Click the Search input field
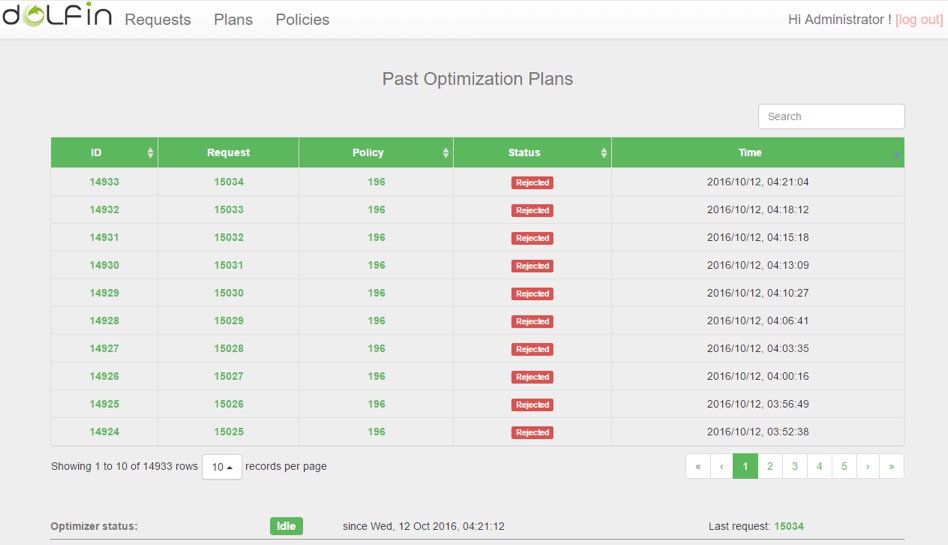The width and height of the screenshot is (948, 545). tap(831, 116)
